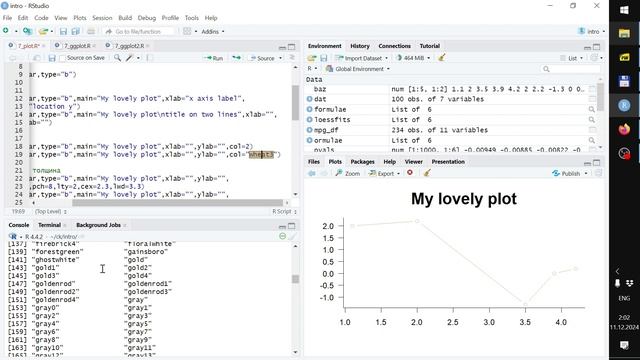Click the Zoom plot button
640x360 pixels.
coord(348,173)
